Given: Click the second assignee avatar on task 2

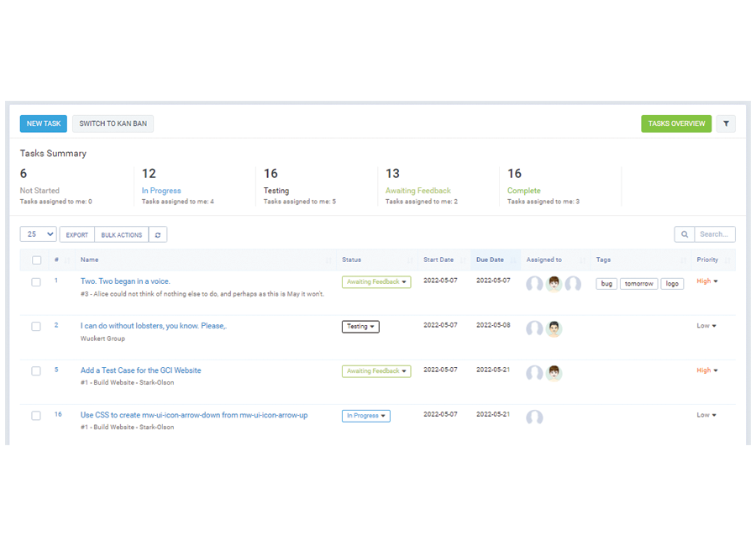Looking at the screenshot, I should 554,328.
